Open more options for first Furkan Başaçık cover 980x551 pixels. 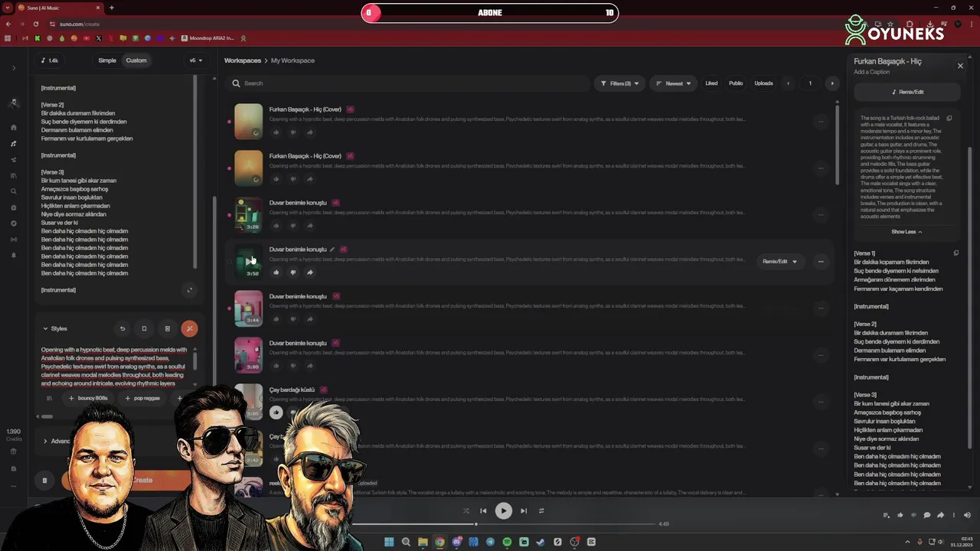click(x=821, y=121)
